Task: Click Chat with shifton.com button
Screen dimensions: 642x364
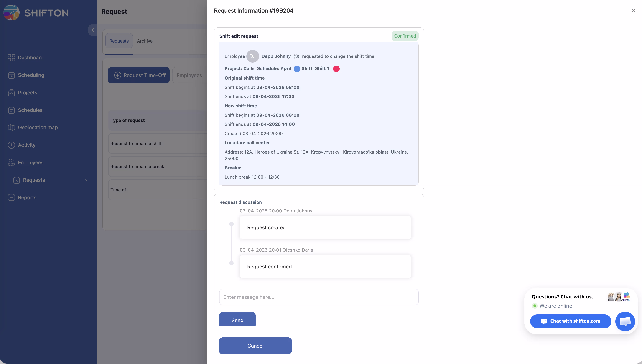Action: pos(571,321)
